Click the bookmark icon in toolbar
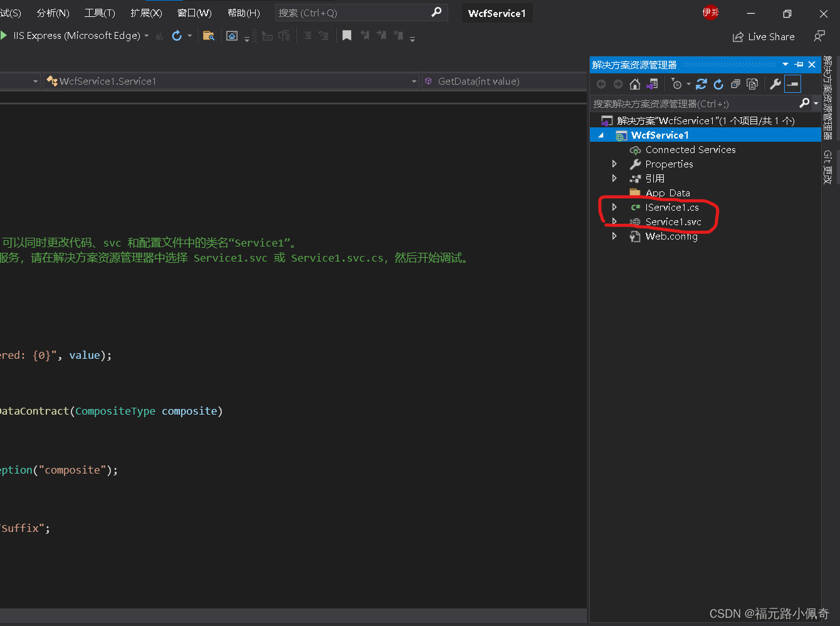The height and width of the screenshot is (626, 840). [x=347, y=36]
